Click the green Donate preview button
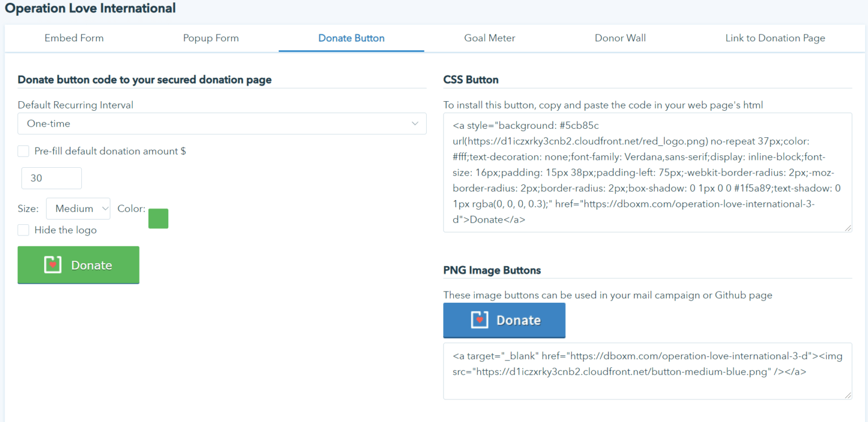 78,264
